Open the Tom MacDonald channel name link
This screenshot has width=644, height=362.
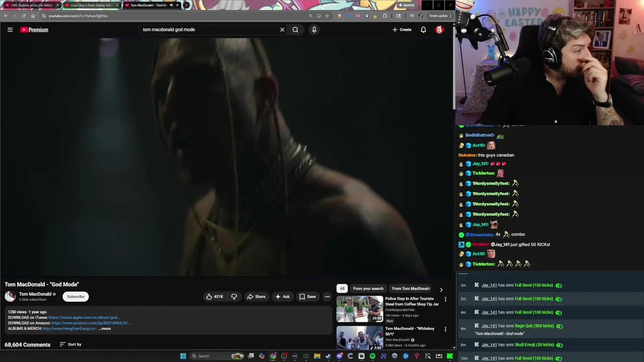click(35, 294)
